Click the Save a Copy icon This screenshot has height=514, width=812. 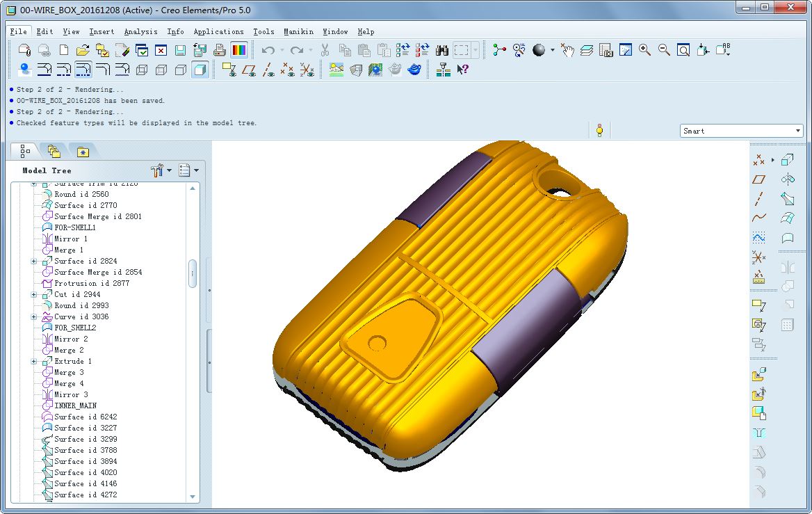pos(200,50)
